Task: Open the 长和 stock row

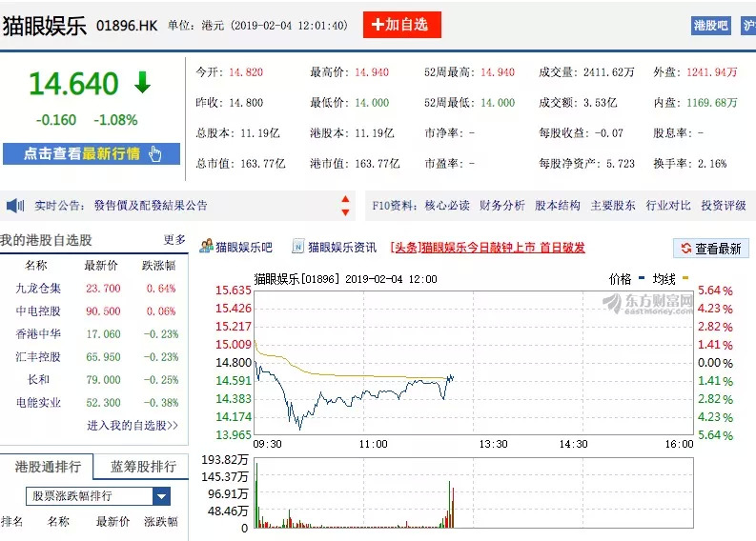Action: (x=94, y=380)
